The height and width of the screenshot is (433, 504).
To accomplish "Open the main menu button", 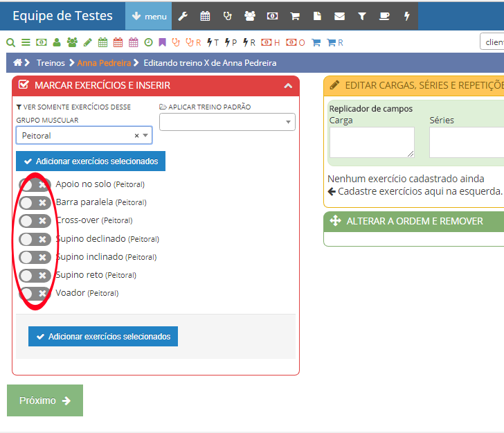I will [x=148, y=16].
